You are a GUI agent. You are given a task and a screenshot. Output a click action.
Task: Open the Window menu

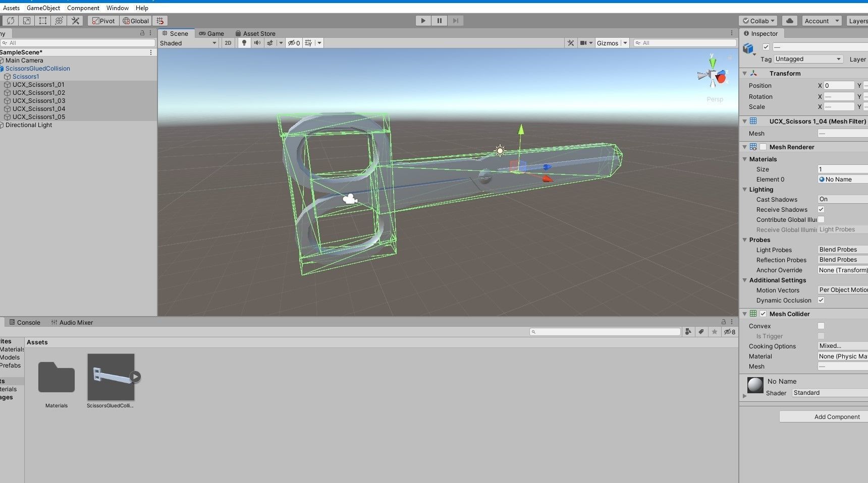(118, 8)
